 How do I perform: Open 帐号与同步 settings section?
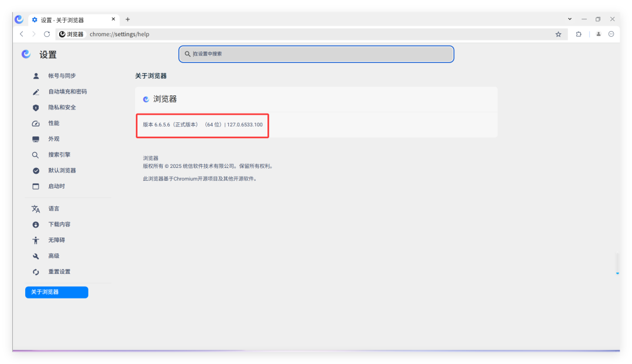pyautogui.click(x=62, y=75)
